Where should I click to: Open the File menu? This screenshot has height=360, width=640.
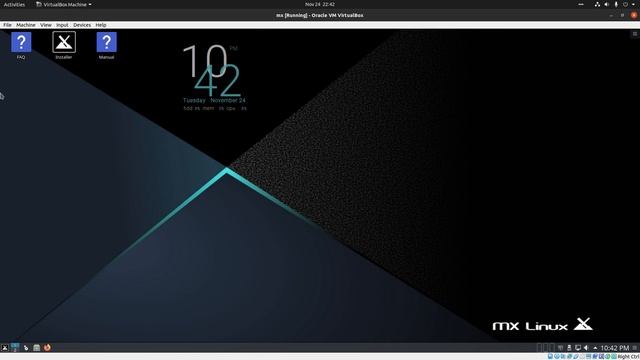click(x=7, y=25)
